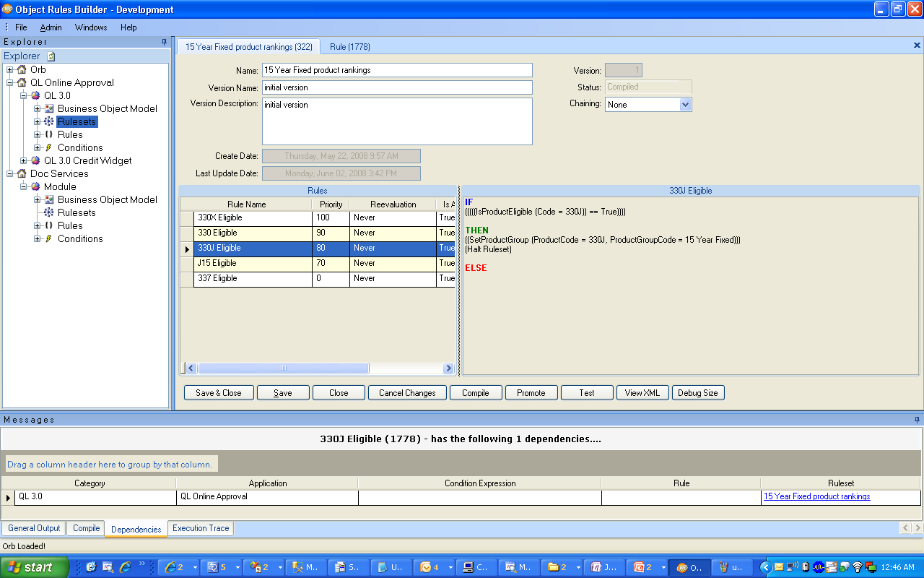Click the QL 3.0 Credit Widget icon
Screen dimensions: 924x578
[x=35, y=160]
